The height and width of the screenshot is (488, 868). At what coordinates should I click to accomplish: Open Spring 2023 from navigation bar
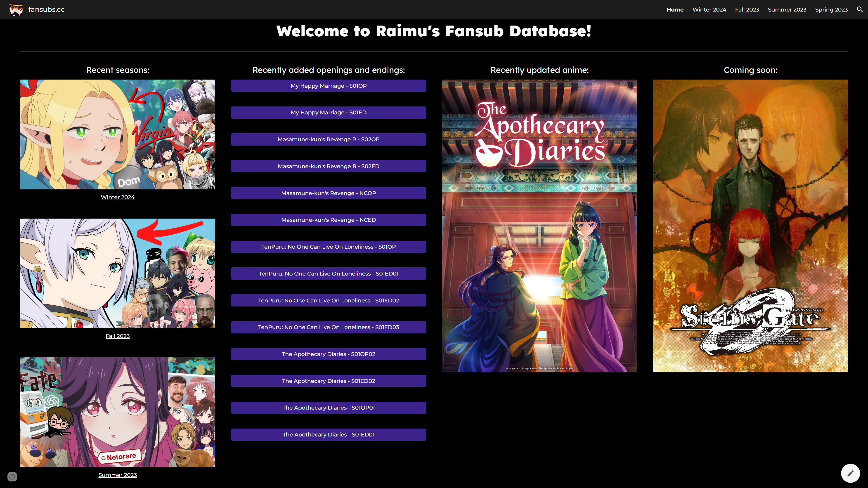point(831,9)
